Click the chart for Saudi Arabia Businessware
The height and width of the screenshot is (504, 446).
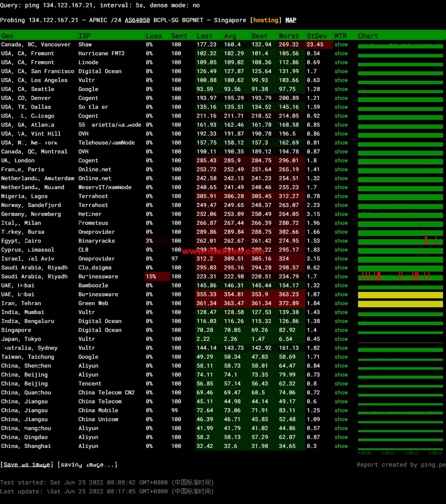(400, 277)
